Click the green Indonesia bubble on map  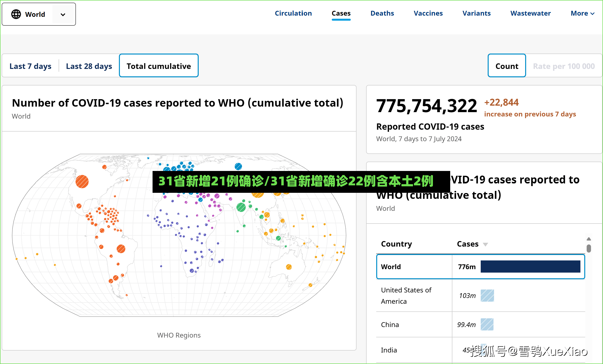(x=278, y=238)
